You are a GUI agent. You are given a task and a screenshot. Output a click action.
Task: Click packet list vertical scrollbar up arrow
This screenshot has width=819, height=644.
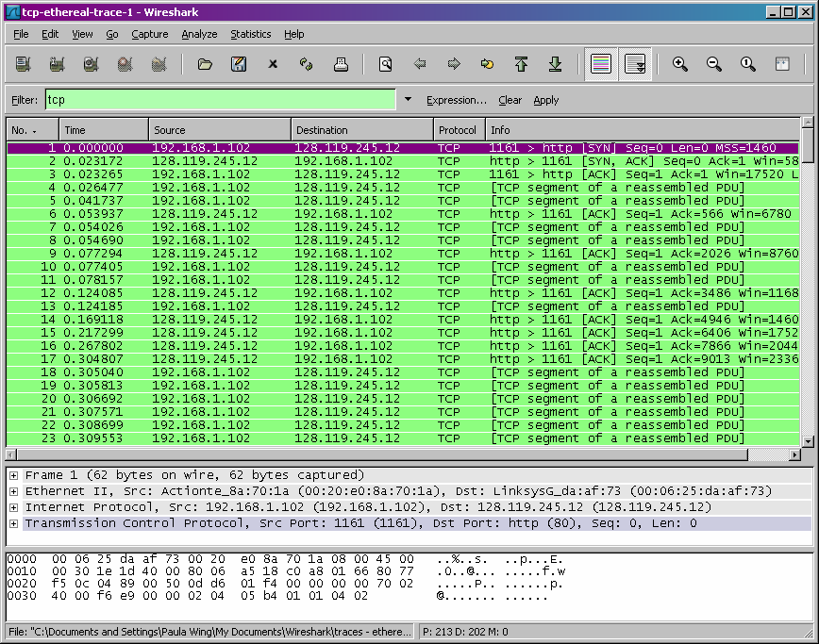808,123
